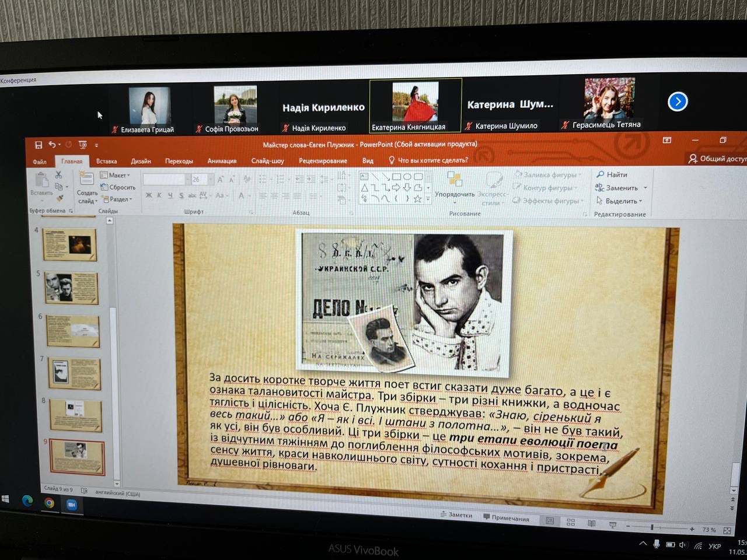Customize the quick access toolbar dropdown

[96, 145]
